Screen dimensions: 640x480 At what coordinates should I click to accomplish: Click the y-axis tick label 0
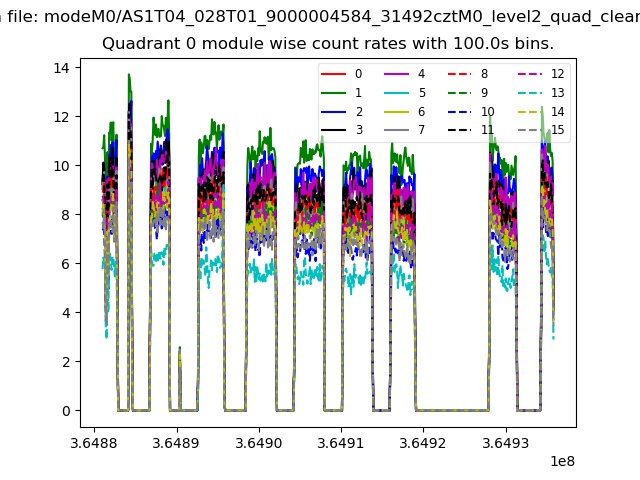point(63,411)
